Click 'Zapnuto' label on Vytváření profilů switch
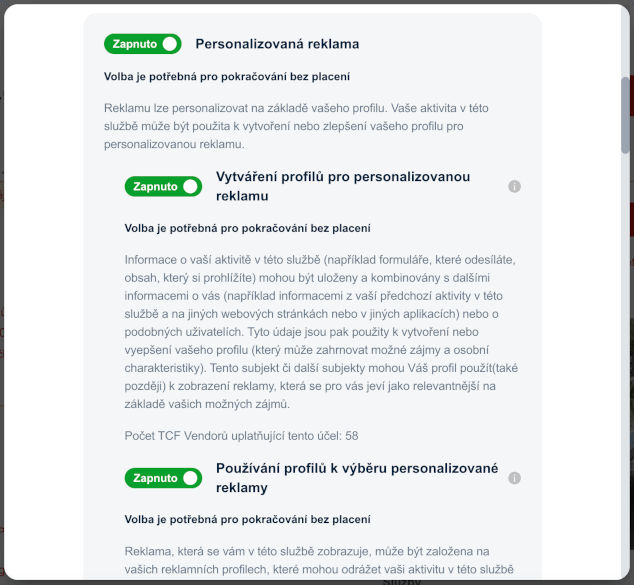Viewport: 634px width, 585px height. pos(155,186)
